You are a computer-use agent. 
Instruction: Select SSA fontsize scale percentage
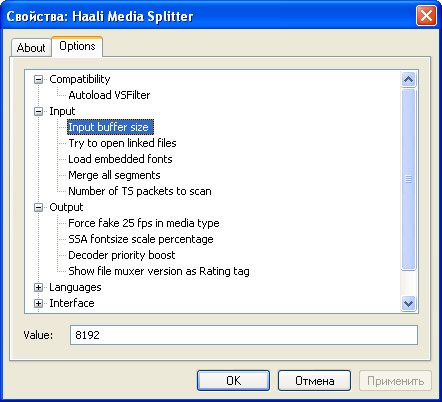click(141, 239)
